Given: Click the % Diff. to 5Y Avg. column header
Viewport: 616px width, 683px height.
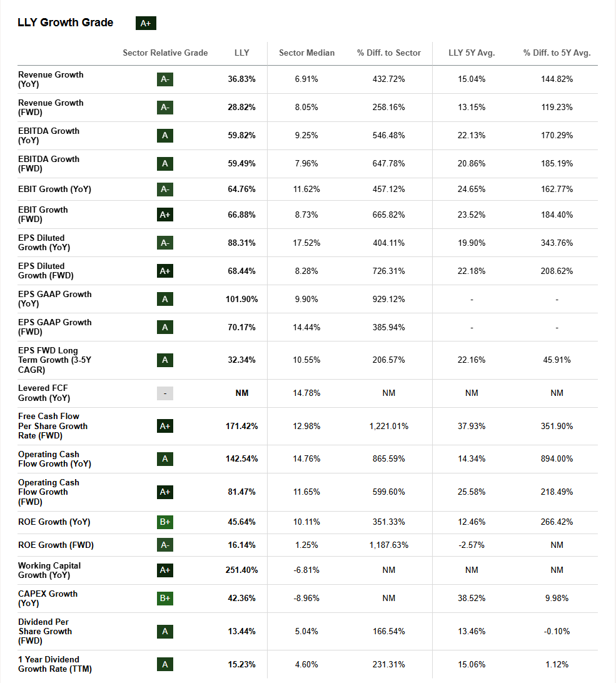Looking at the screenshot, I should point(557,53).
